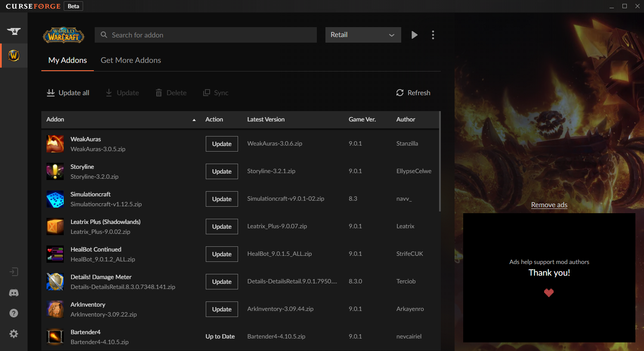The height and width of the screenshot is (351, 644).
Task: Click Update for WeakAuras
Action: click(x=222, y=143)
